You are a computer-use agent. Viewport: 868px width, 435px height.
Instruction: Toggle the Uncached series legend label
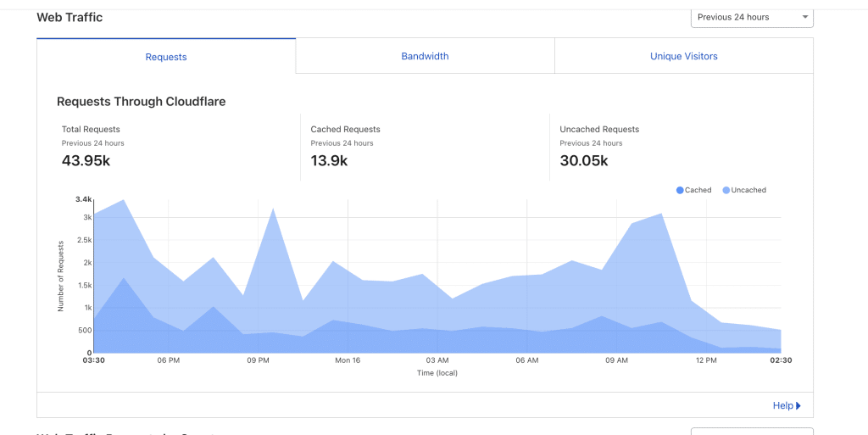pos(748,190)
